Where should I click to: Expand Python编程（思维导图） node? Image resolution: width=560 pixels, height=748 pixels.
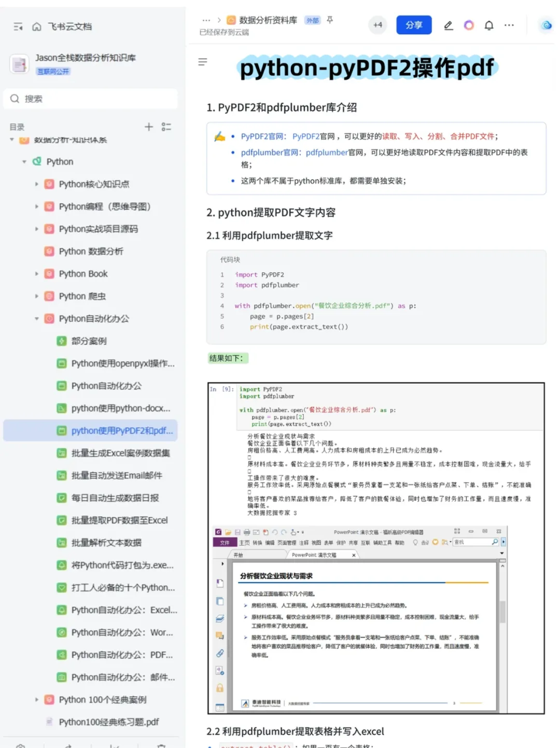36,206
